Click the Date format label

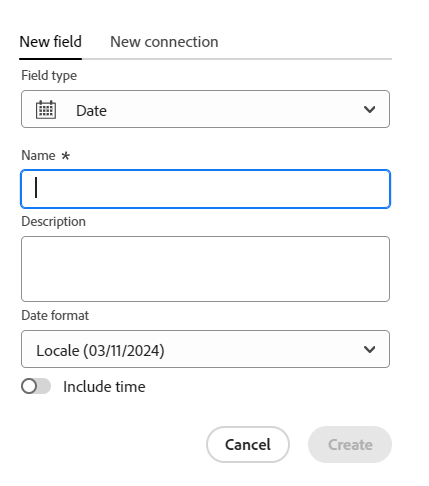(x=55, y=315)
